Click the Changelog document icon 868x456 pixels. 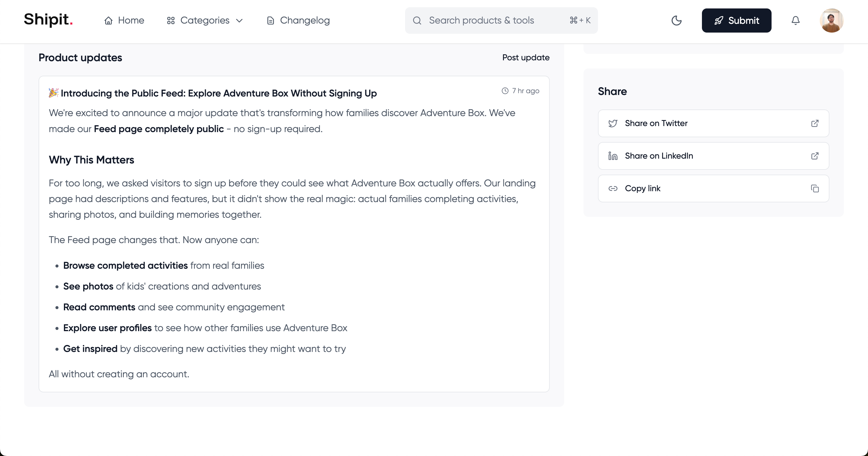coord(271,21)
